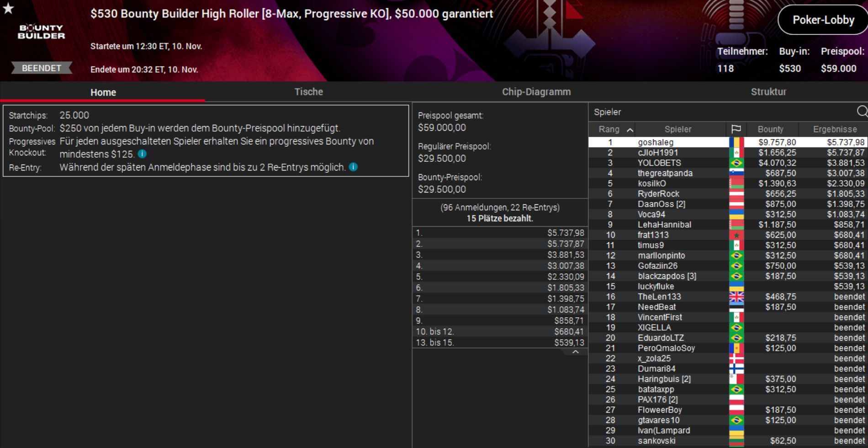The width and height of the screenshot is (868, 448).
Task: Select player row YOLOBETS
Action: click(728, 163)
